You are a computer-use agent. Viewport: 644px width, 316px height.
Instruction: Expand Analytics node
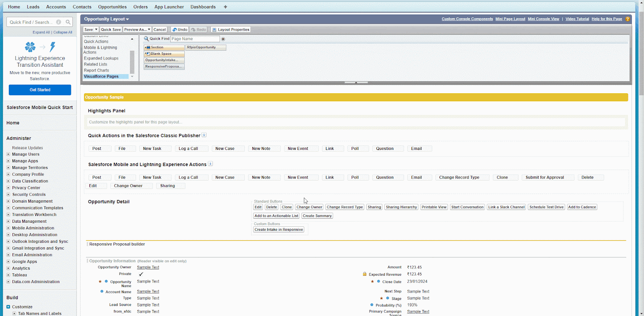point(8,269)
